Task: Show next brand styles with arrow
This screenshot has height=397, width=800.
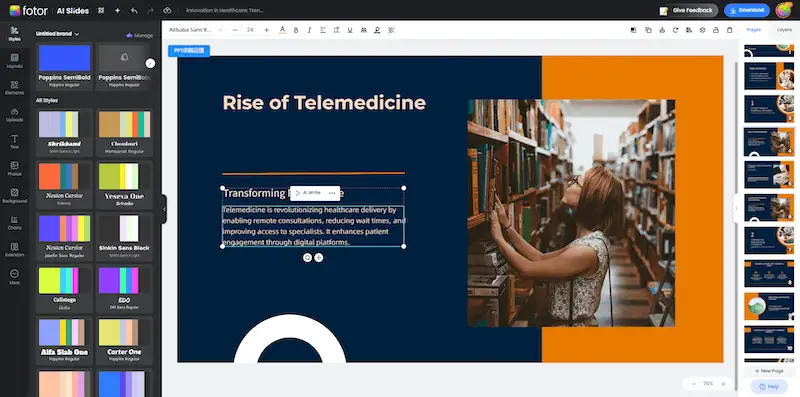Action: (x=150, y=63)
